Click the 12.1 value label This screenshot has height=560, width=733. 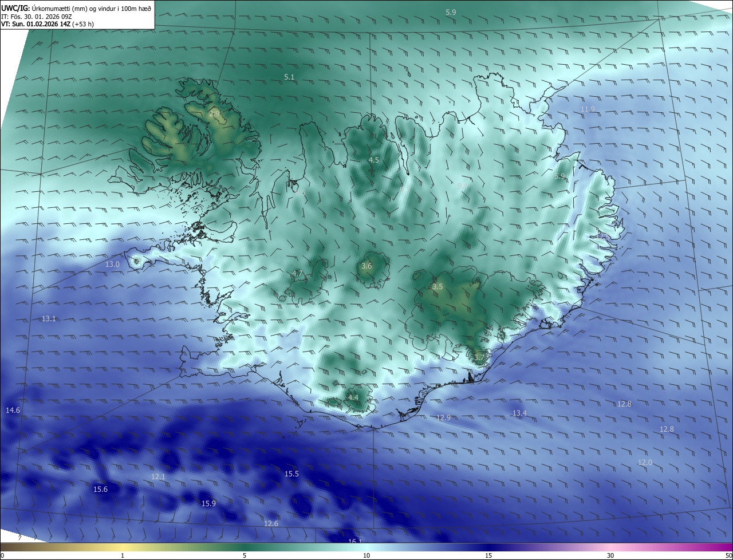tap(158, 476)
